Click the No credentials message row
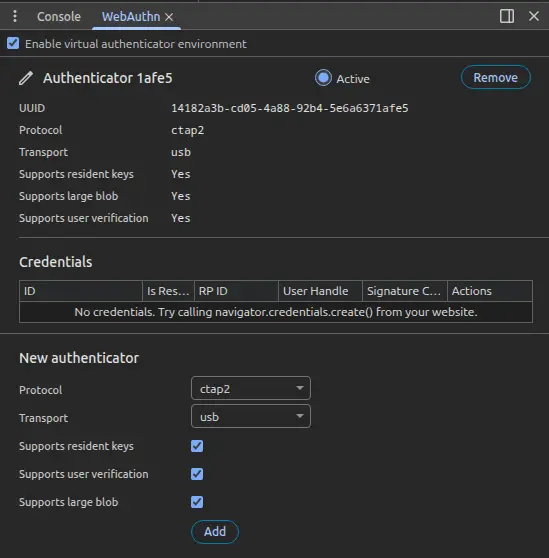The image size is (549, 558). pos(276,312)
